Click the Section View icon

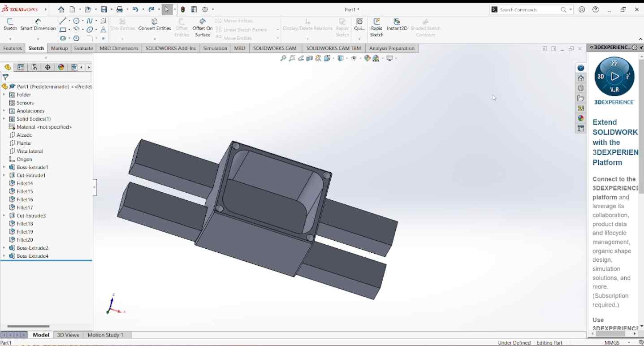[310, 58]
